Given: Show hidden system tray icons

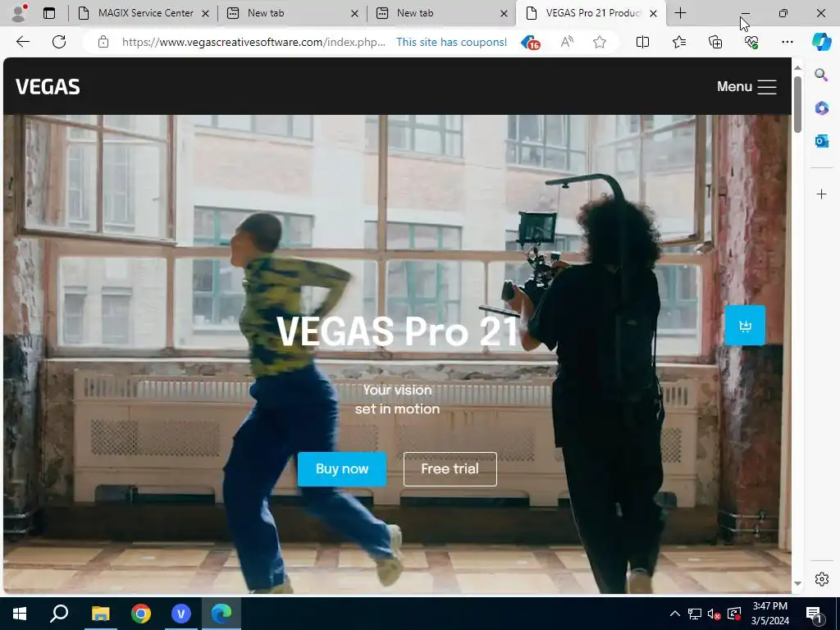Looking at the screenshot, I should [675, 614].
